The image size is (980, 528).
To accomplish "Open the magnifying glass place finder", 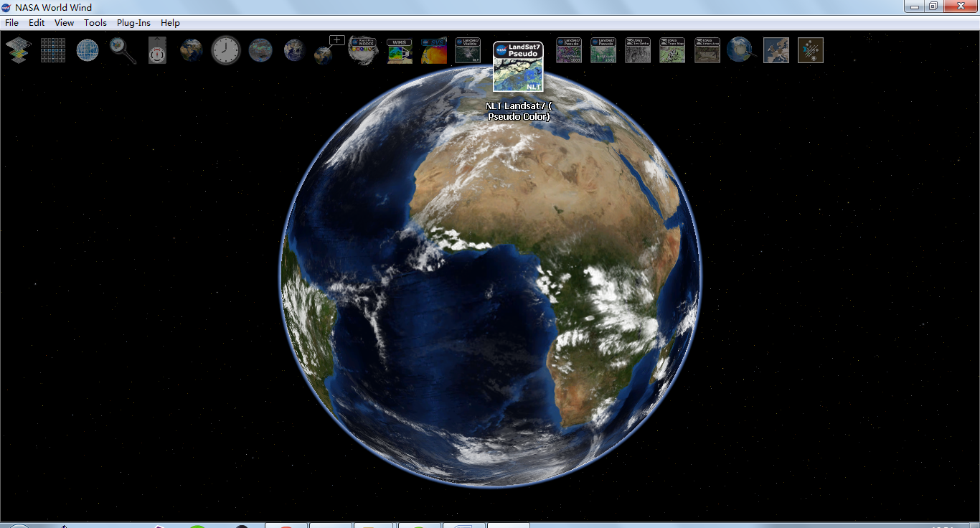I will click(x=123, y=50).
